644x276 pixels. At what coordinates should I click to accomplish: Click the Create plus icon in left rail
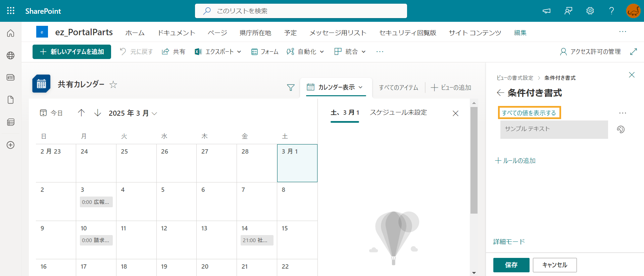(x=11, y=145)
